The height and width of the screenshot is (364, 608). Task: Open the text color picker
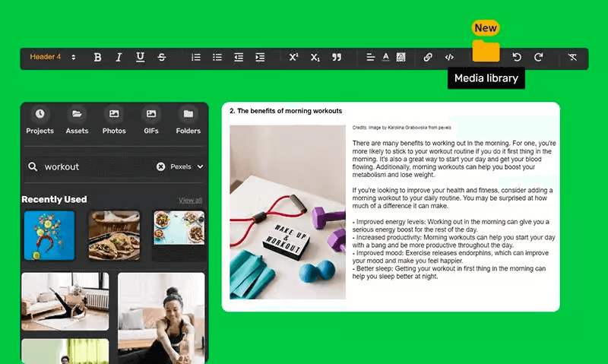(386, 58)
